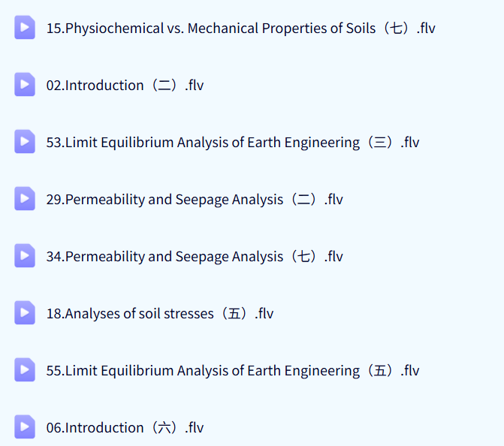The height and width of the screenshot is (446, 504).
Task: Click video icon for Analyses of soil stresses
Action: coord(25,314)
